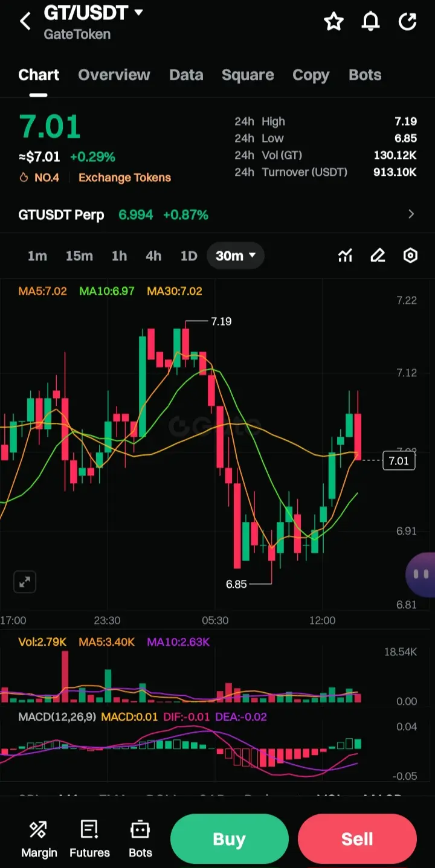Open chart settings hexagon icon

coord(410,256)
